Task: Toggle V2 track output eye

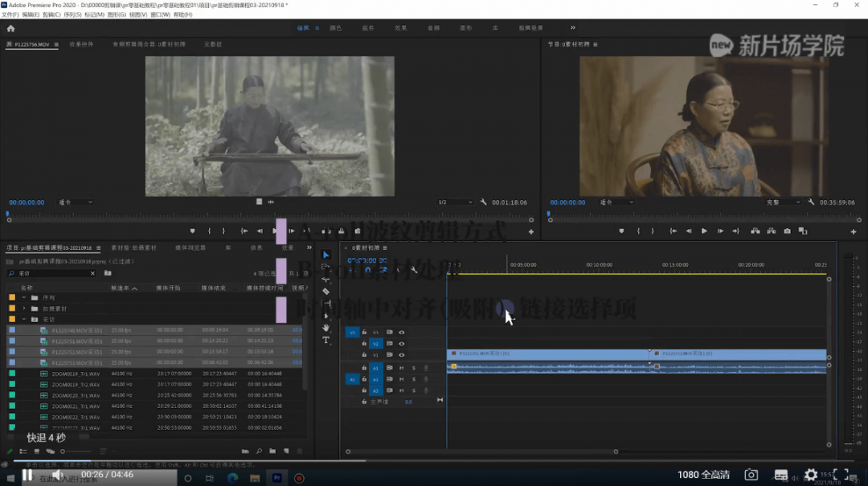Action: tap(401, 344)
